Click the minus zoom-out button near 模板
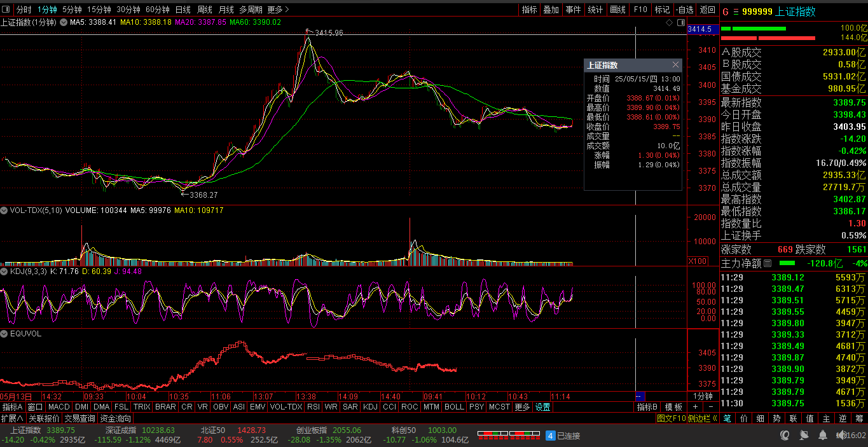Viewport: 868px width, 447px height. (x=710, y=407)
